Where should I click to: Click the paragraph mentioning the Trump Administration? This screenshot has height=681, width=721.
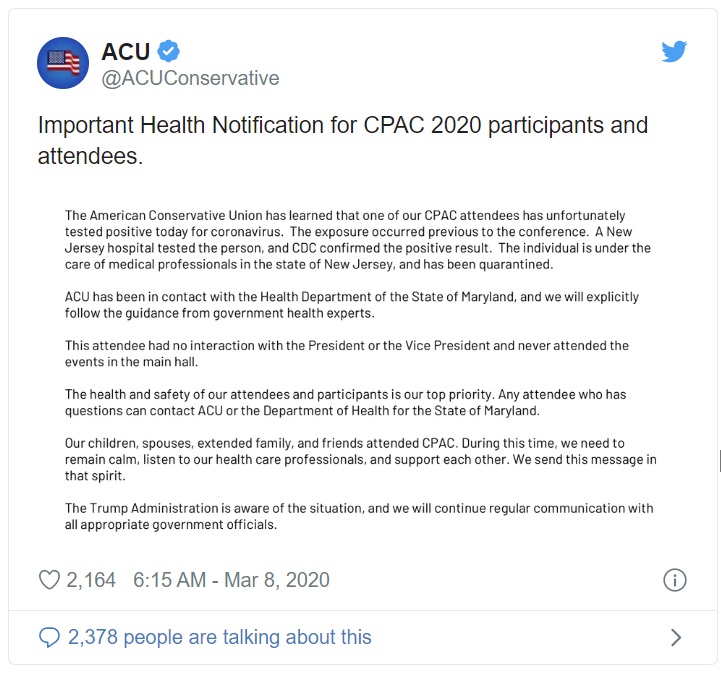point(359,516)
